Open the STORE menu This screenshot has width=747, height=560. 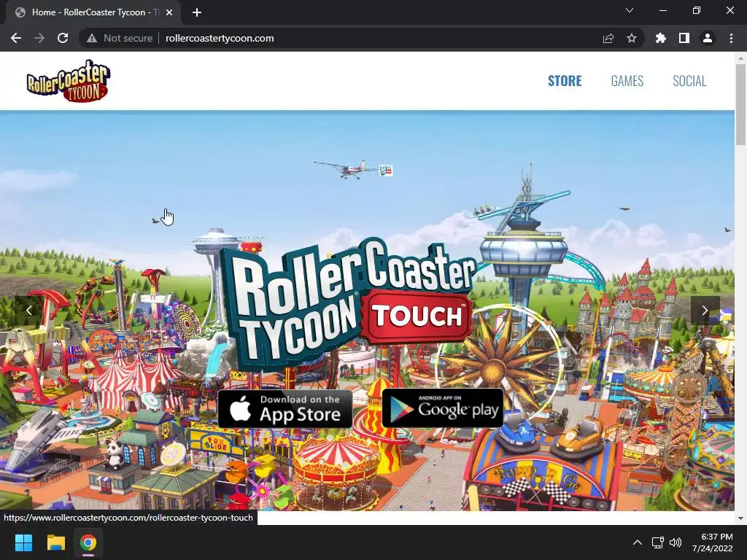point(565,81)
